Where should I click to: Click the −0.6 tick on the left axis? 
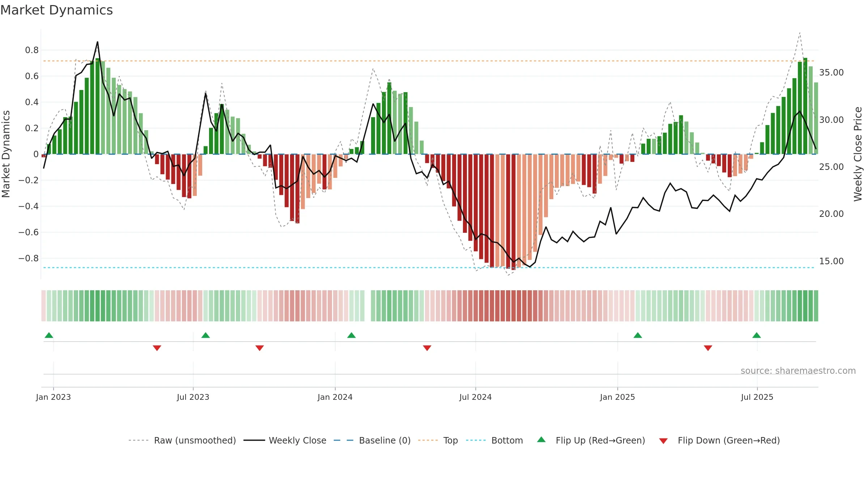pos(29,232)
